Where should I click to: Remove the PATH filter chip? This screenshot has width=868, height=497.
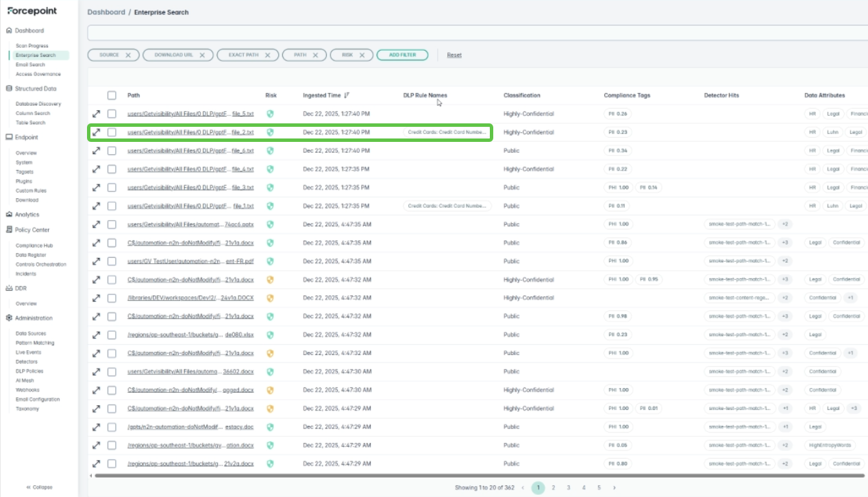315,55
